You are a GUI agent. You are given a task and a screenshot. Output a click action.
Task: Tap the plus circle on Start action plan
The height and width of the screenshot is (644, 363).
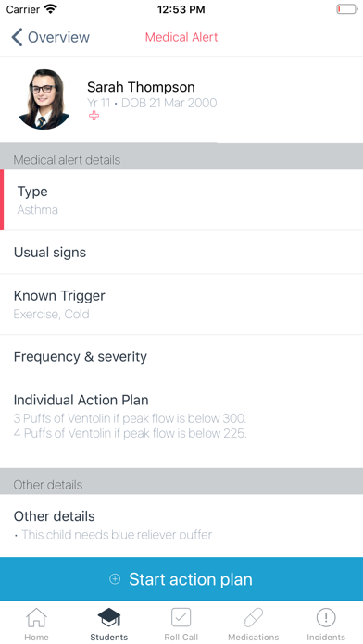click(115, 579)
